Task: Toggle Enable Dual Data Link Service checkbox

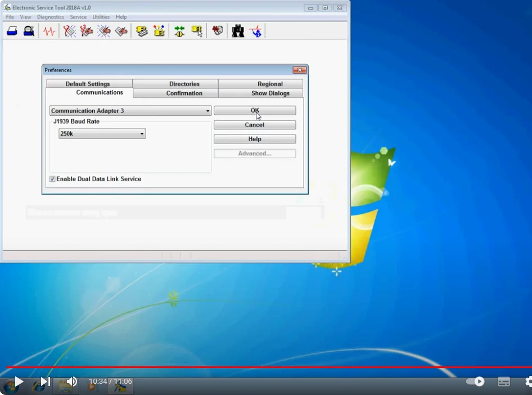Action: click(x=52, y=179)
